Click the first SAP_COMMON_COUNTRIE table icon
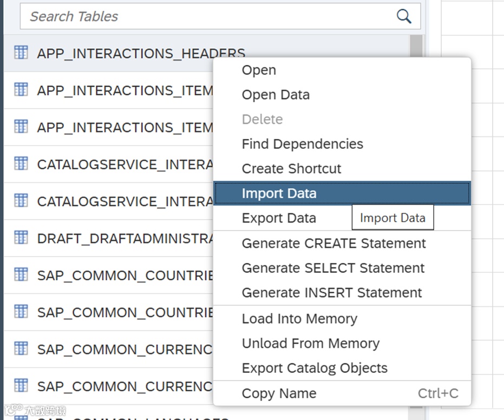 pyautogui.click(x=21, y=274)
